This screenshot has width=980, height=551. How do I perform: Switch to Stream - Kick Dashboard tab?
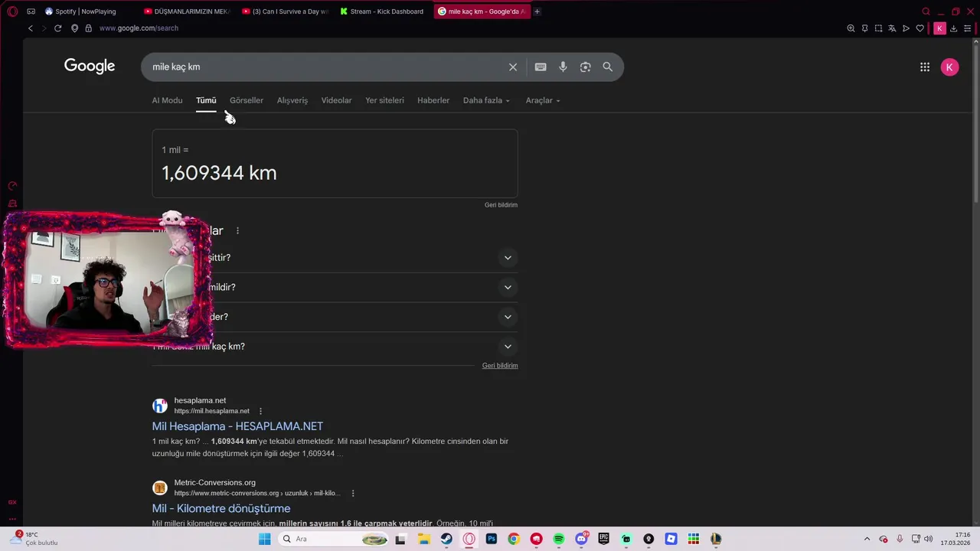[382, 11]
